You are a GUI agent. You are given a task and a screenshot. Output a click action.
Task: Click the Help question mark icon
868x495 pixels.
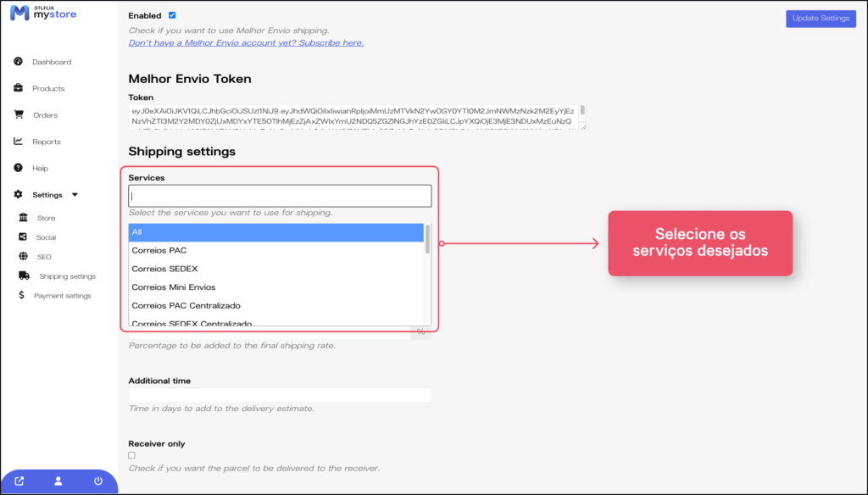[19, 168]
